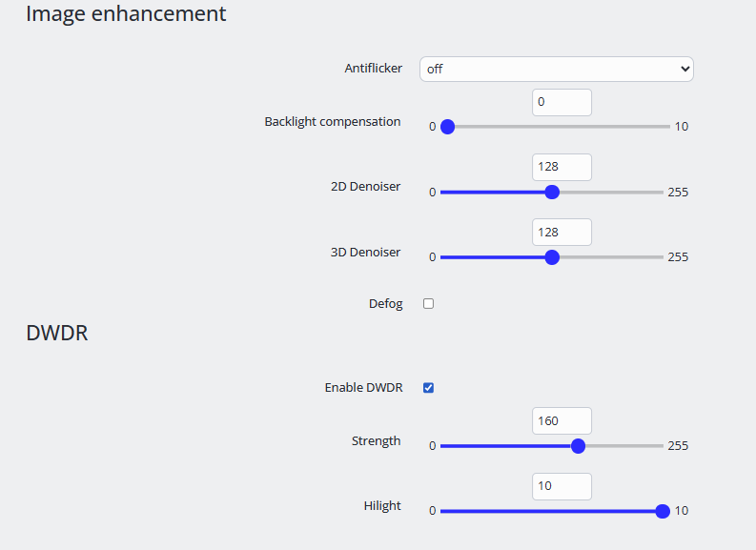Click the DWDR Strength value field
Viewport: 756px width, 550px height.
pyautogui.click(x=562, y=421)
